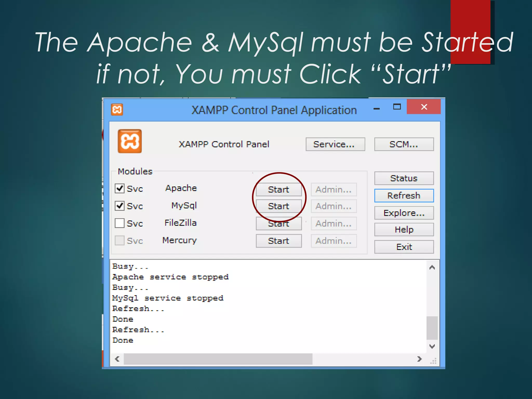
Task: Click the Apache module label
Action: [x=181, y=188]
